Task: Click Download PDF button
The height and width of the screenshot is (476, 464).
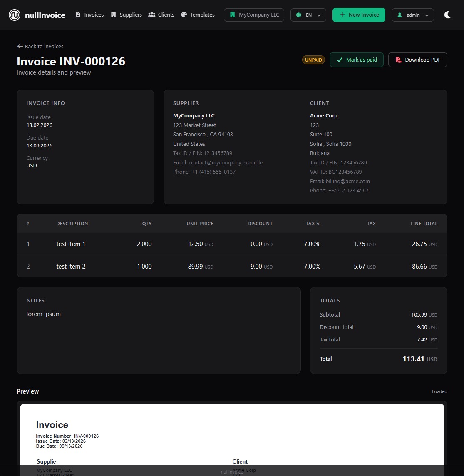Action: point(418,60)
